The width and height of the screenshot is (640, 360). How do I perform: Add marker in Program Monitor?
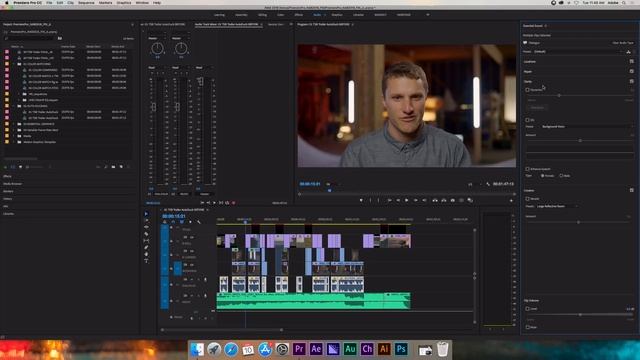[361, 200]
